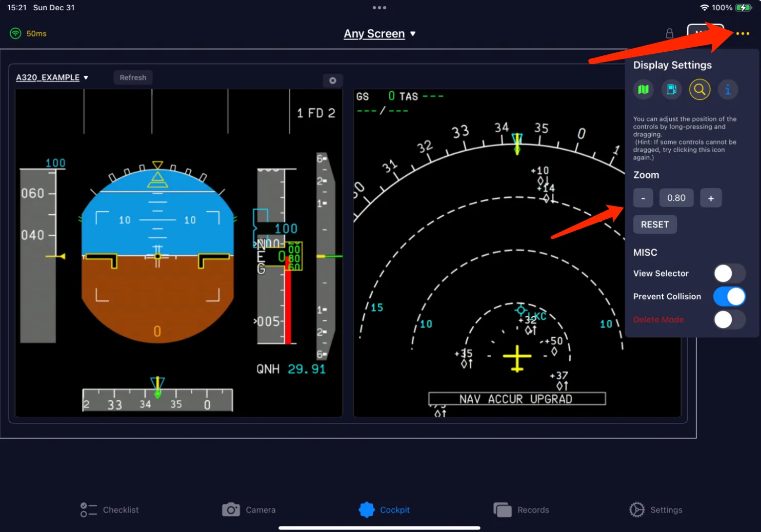Select the magnifier zoom icon

pyautogui.click(x=699, y=90)
